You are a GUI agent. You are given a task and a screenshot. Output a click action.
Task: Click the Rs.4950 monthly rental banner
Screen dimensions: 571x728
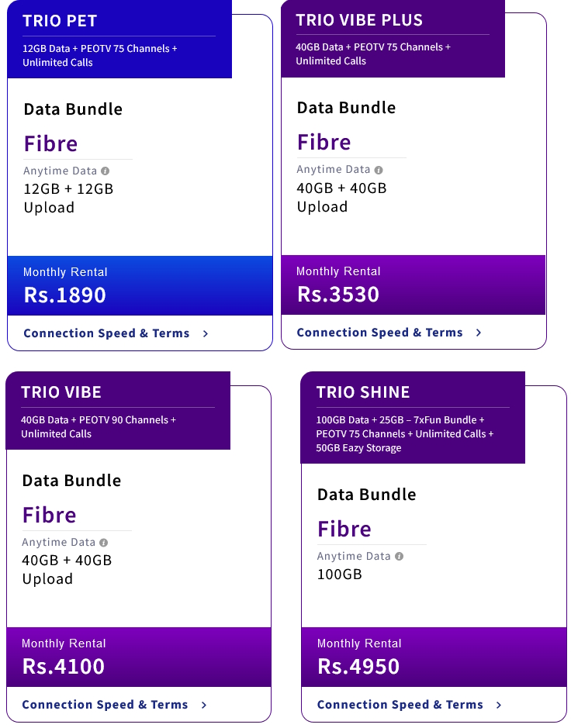tap(434, 657)
